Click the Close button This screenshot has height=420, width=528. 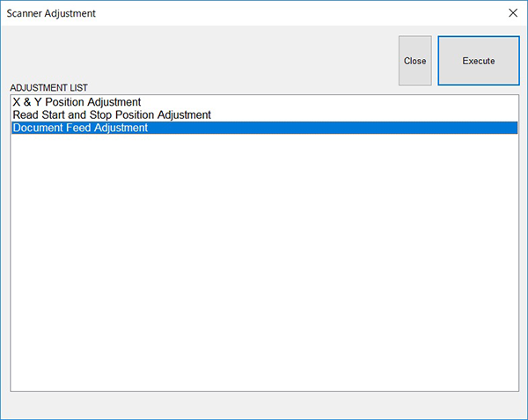[x=414, y=61]
